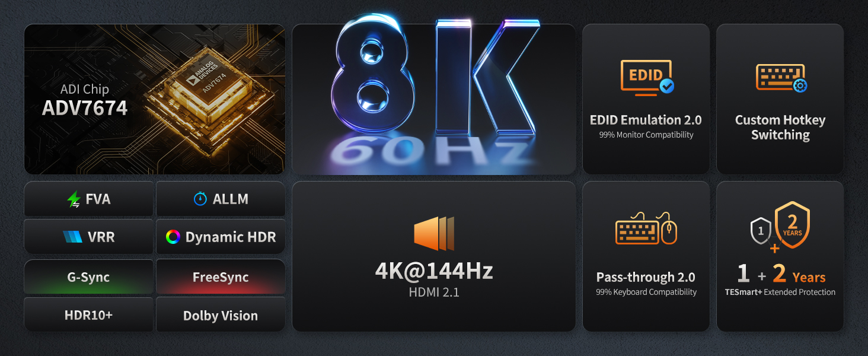Click the green FVA lightning icon
Viewport: 868px width, 356px height.
coord(74,199)
